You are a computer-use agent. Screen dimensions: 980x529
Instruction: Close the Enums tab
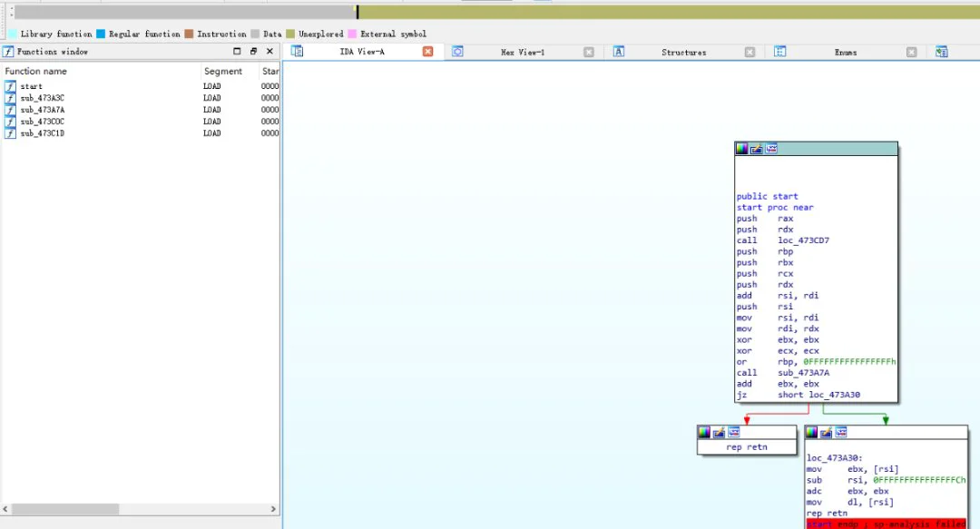[912, 53]
